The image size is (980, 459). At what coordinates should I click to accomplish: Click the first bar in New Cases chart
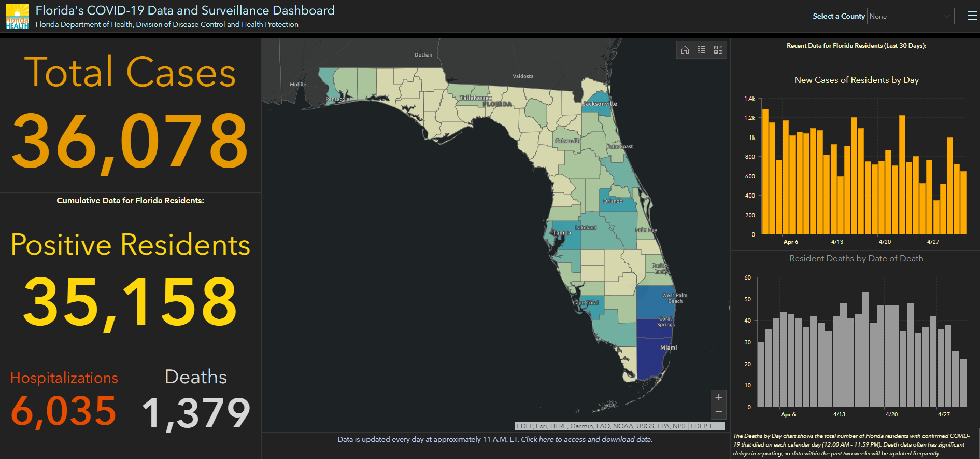765,172
